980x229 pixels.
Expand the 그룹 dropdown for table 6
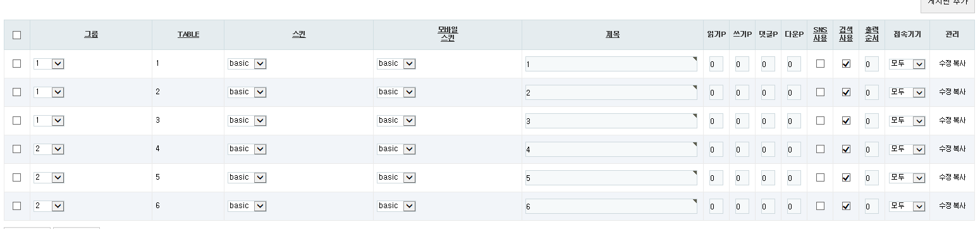(x=49, y=206)
